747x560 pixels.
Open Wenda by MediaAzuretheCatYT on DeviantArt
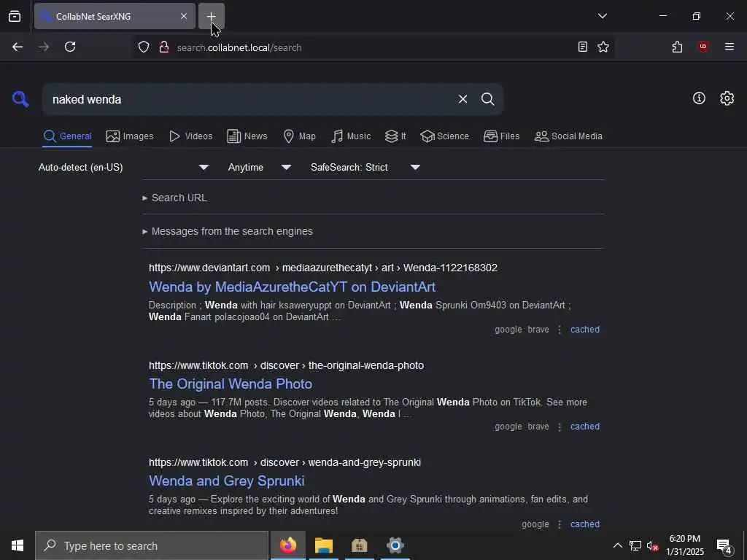(x=292, y=287)
